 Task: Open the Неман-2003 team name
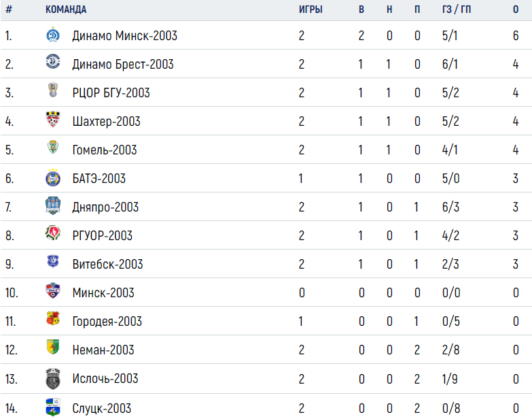pos(103,350)
